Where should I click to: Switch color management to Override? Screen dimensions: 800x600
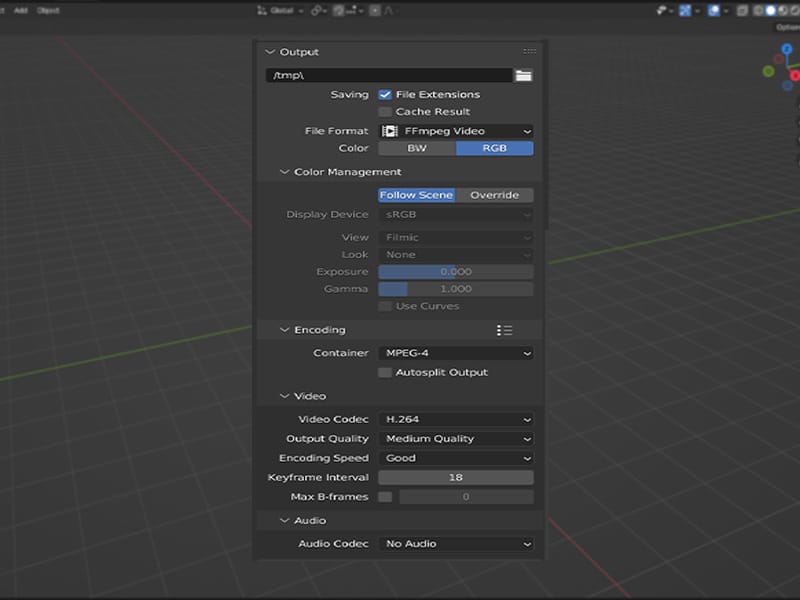pos(496,195)
